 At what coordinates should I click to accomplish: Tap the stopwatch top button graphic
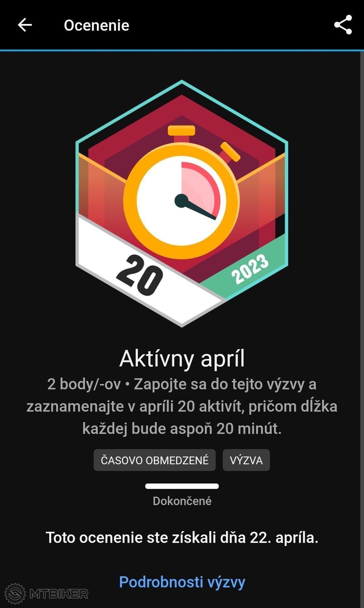pos(181,131)
